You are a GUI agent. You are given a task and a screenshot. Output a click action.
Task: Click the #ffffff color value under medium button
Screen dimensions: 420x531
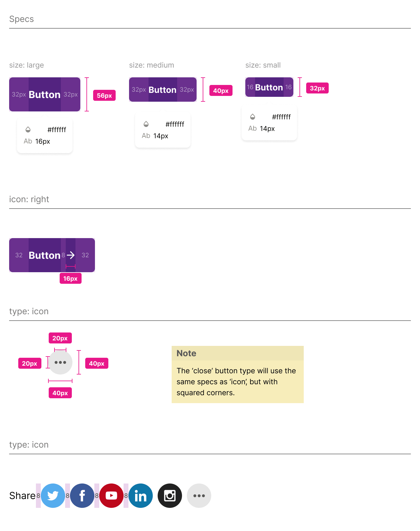pos(175,124)
